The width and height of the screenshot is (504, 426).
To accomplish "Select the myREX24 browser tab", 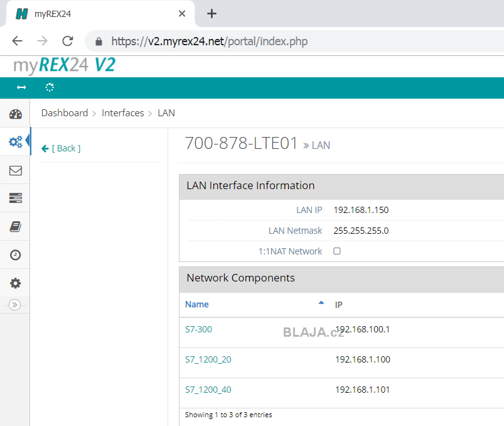I will point(100,14).
